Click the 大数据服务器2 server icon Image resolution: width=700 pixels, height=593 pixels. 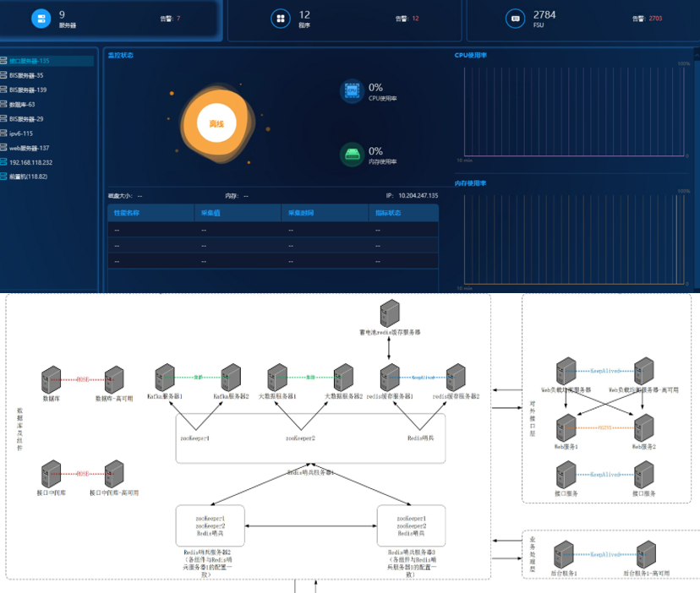pyautogui.click(x=343, y=378)
